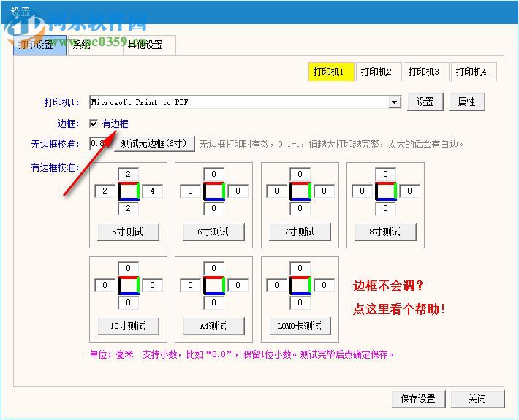
Task: Switch to the 打印设置 tab
Action: point(39,45)
